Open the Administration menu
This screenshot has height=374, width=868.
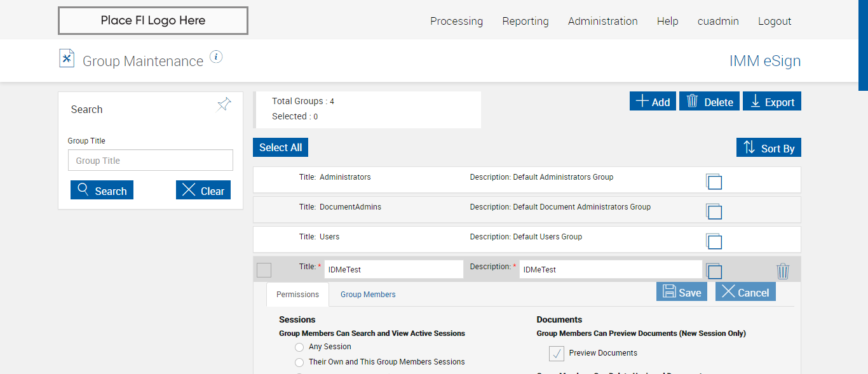(x=602, y=21)
